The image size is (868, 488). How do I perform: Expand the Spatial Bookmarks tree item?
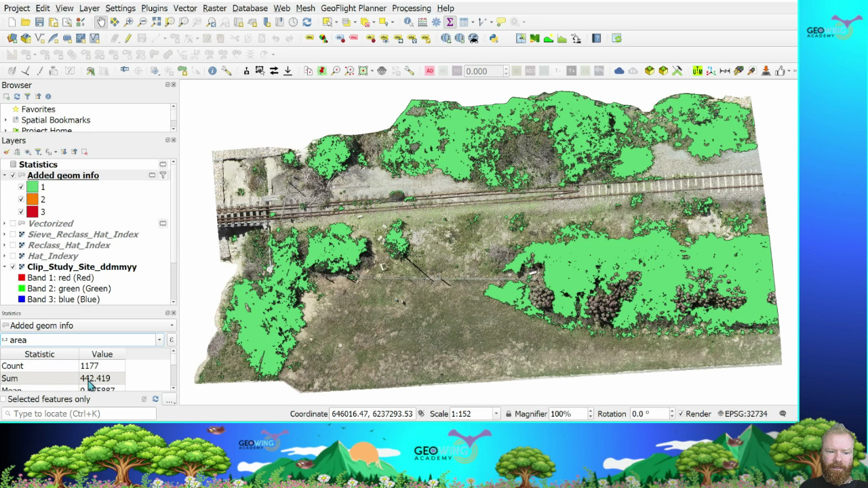pos(6,120)
